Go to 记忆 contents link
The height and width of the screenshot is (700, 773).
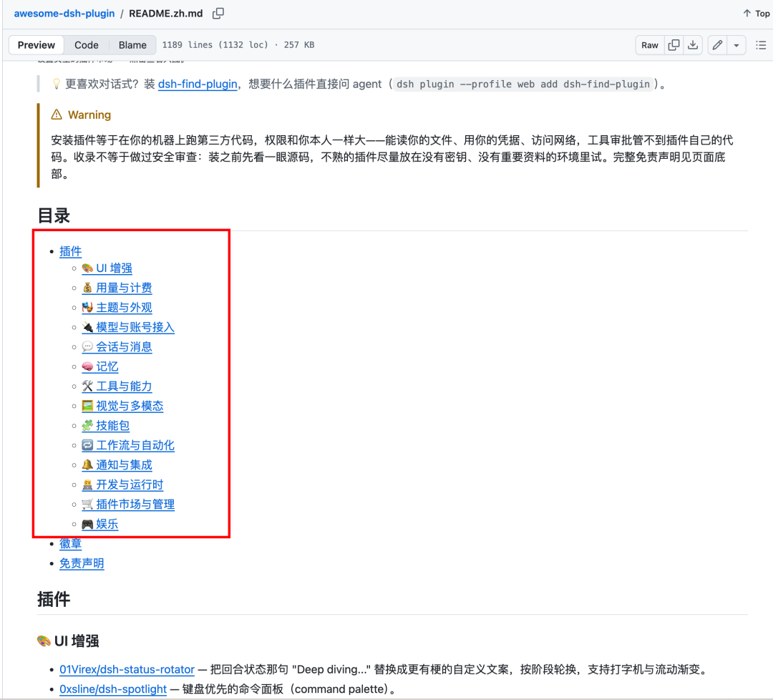tap(100, 366)
